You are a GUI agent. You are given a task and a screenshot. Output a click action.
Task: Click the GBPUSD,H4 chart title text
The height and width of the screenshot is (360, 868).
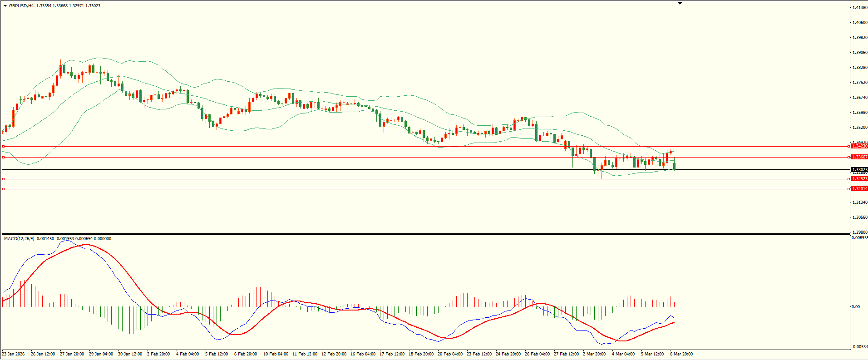tap(21, 6)
